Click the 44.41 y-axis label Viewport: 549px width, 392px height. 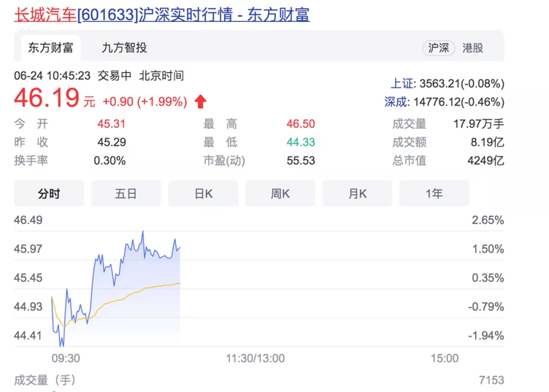coord(28,336)
